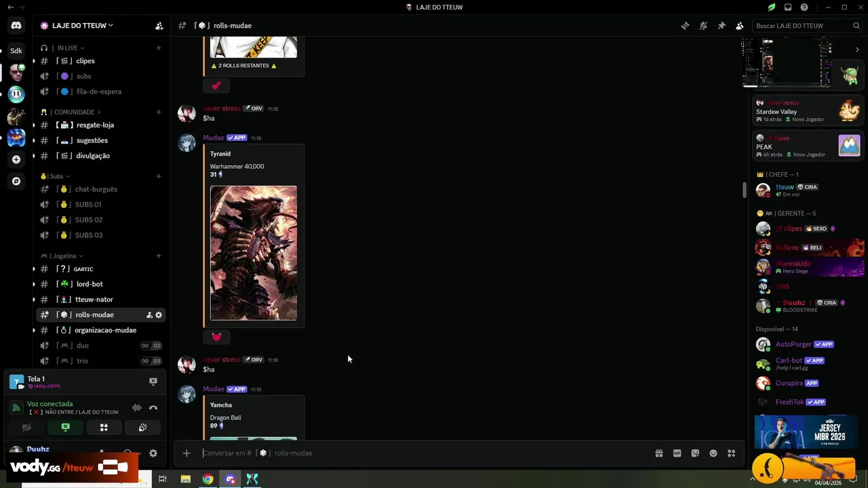Click invite people icon beside server name

click(159, 26)
